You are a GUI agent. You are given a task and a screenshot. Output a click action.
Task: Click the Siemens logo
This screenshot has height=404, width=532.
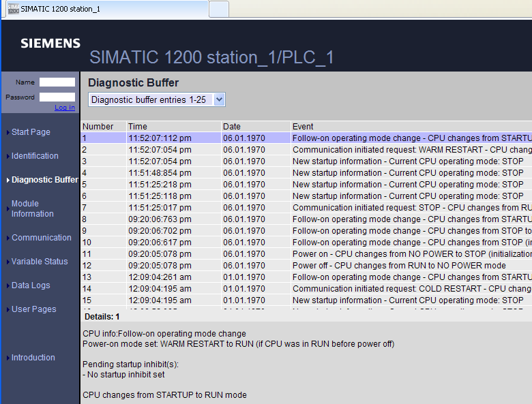click(x=50, y=44)
